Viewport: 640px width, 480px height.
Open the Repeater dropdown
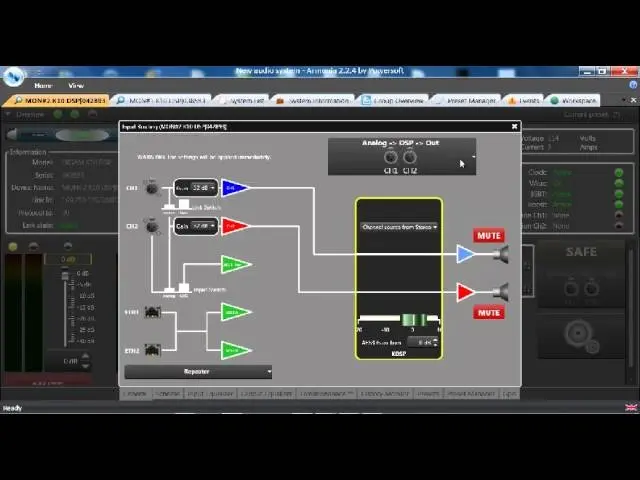pos(198,371)
